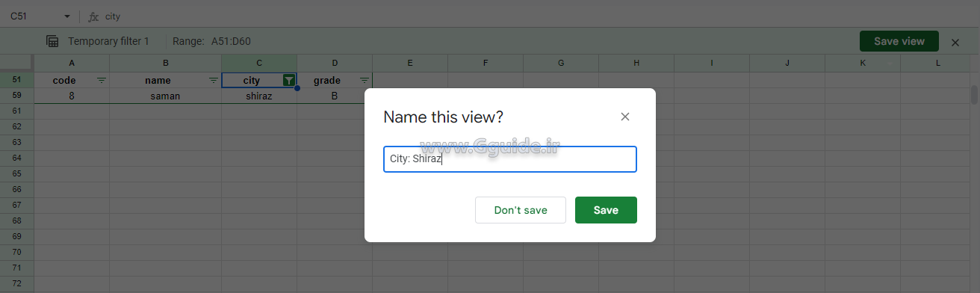Select row 65 header
Screen dimensions: 980x293
click(17, 173)
